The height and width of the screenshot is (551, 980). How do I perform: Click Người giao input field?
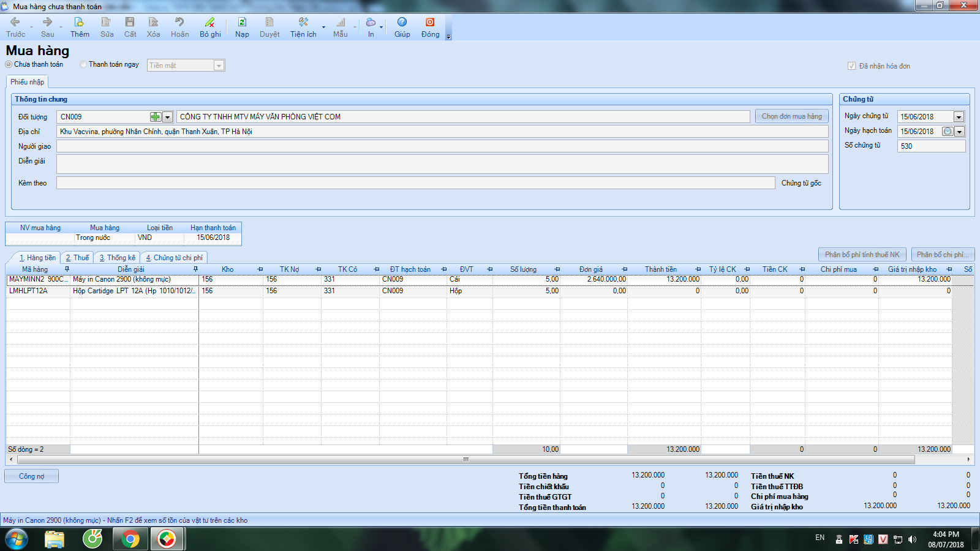(442, 146)
